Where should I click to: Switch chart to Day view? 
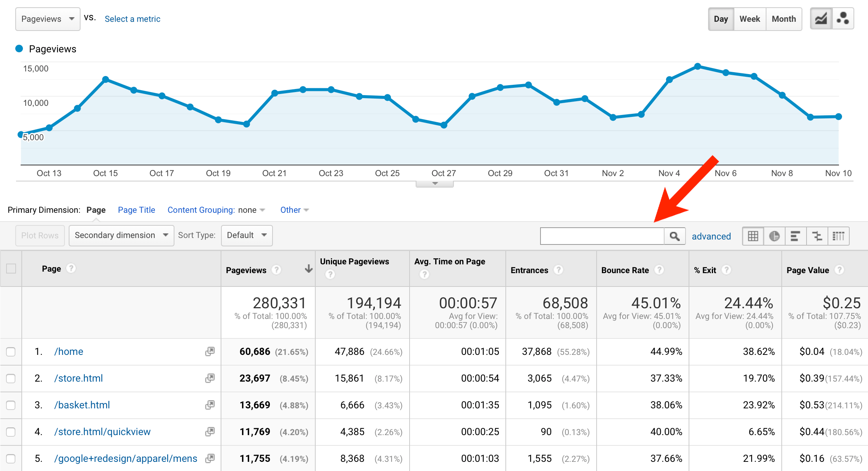pos(721,19)
